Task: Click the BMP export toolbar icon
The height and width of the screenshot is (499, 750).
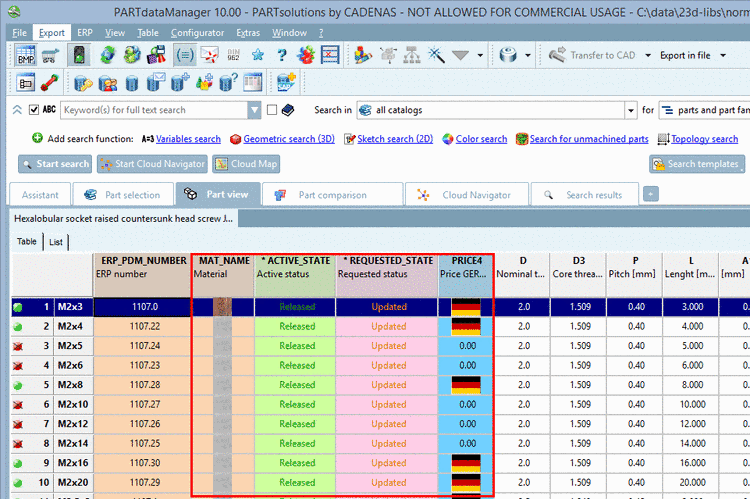Action: [27, 55]
